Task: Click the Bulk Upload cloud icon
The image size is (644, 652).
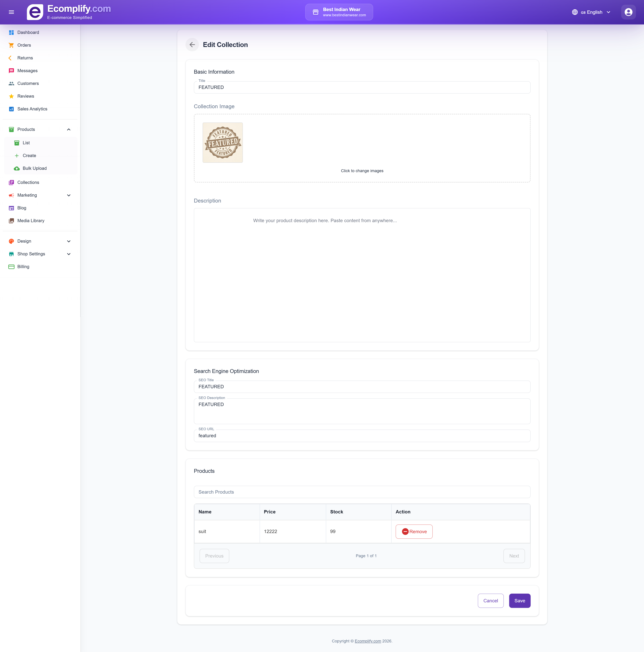Action: pos(17,168)
